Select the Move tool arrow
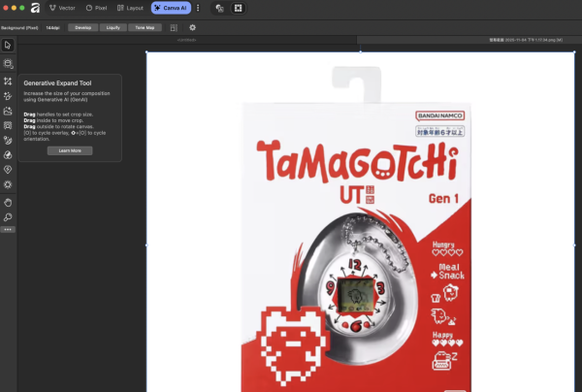This screenshot has width=582, height=392. [8, 45]
